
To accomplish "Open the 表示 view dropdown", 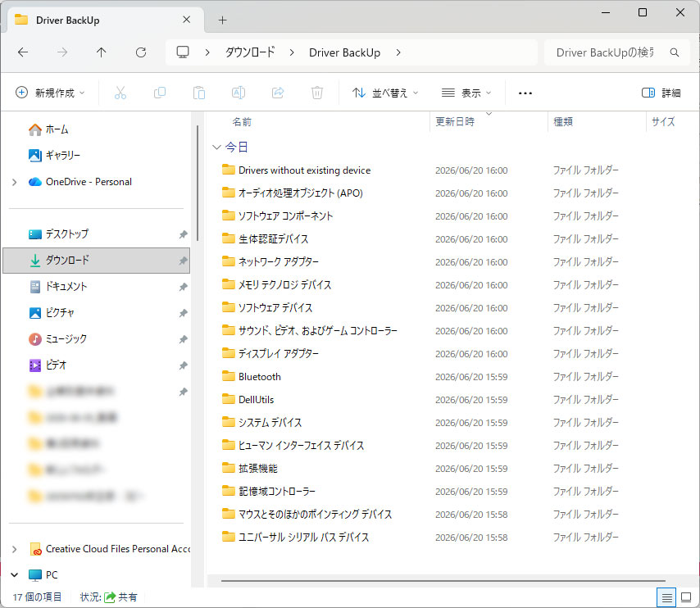I will (x=466, y=93).
